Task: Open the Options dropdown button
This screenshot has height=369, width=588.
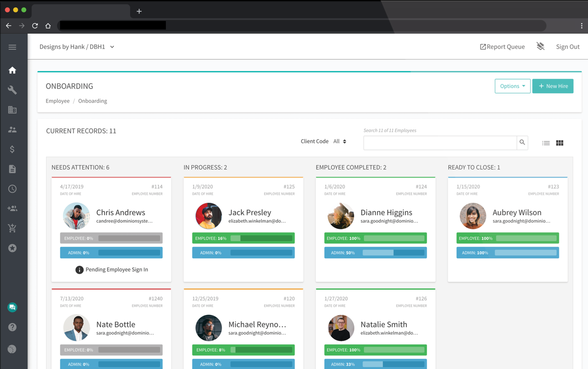Action: [512, 86]
